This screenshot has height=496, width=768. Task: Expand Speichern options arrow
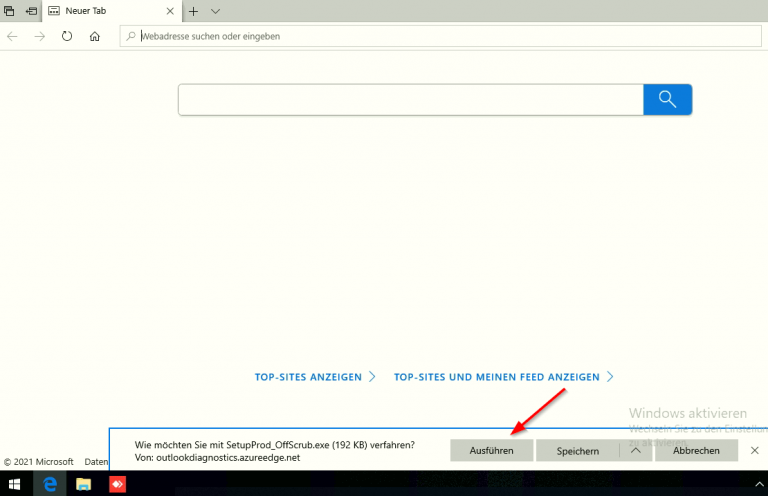coord(635,451)
